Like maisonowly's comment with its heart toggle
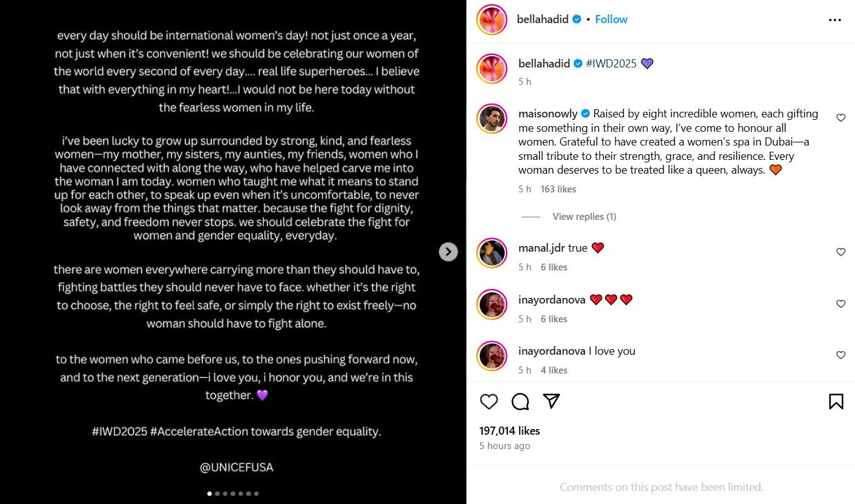Screen dimensions: 855x504 841,117
